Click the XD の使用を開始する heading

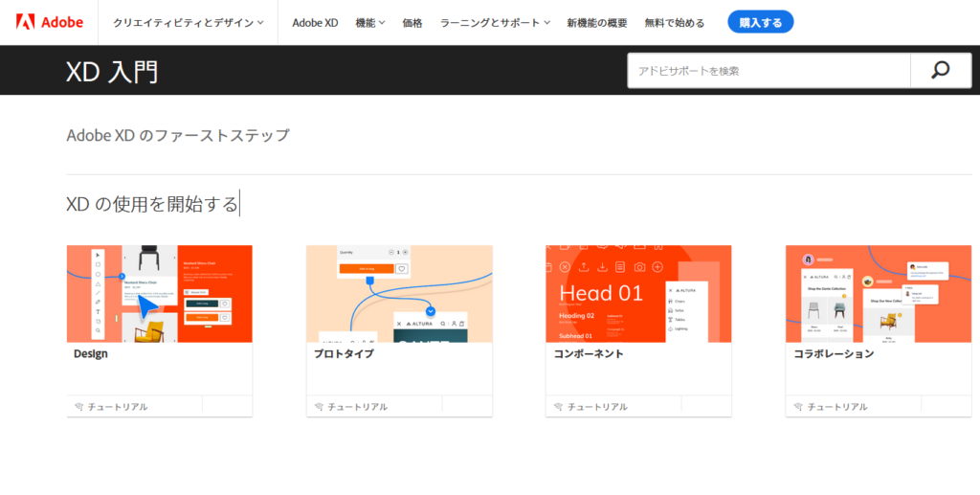click(x=152, y=204)
